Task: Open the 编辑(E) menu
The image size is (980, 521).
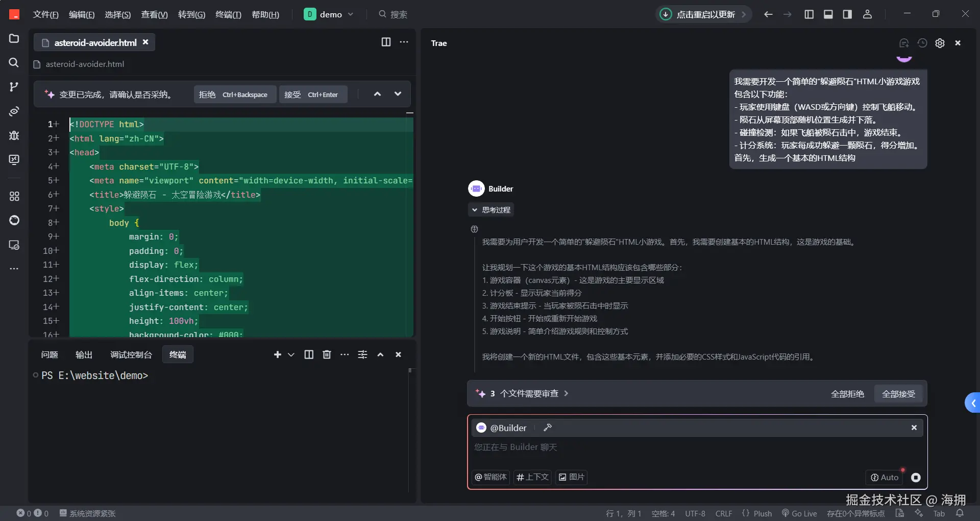Action: coord(82,14)
